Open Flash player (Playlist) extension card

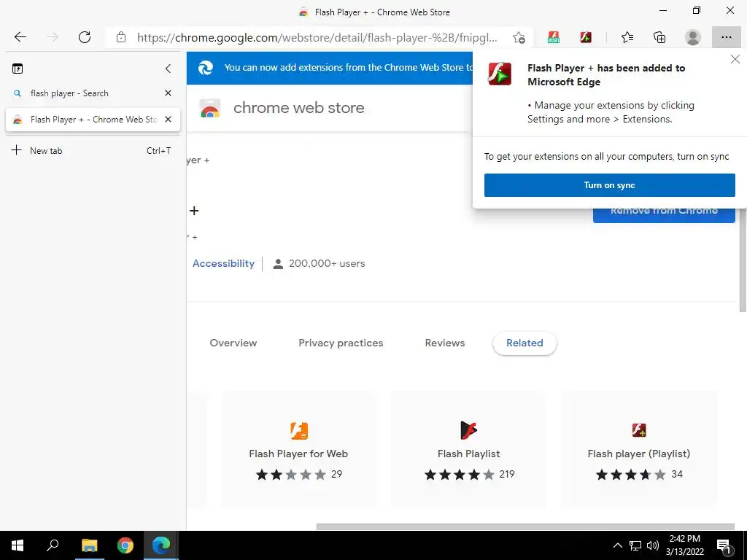[639, 449]
